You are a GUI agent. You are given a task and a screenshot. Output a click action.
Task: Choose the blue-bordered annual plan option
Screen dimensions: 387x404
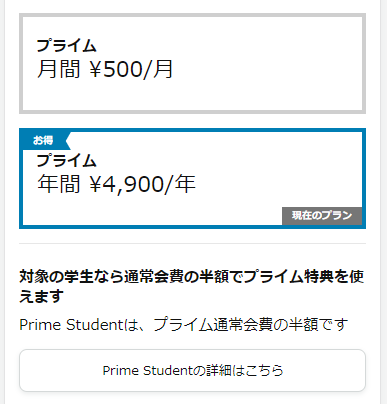(192, 178)
